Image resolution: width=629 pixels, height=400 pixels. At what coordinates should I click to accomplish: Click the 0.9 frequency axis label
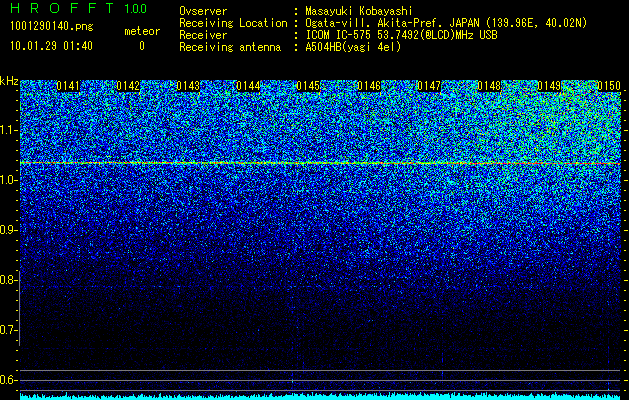8,230
